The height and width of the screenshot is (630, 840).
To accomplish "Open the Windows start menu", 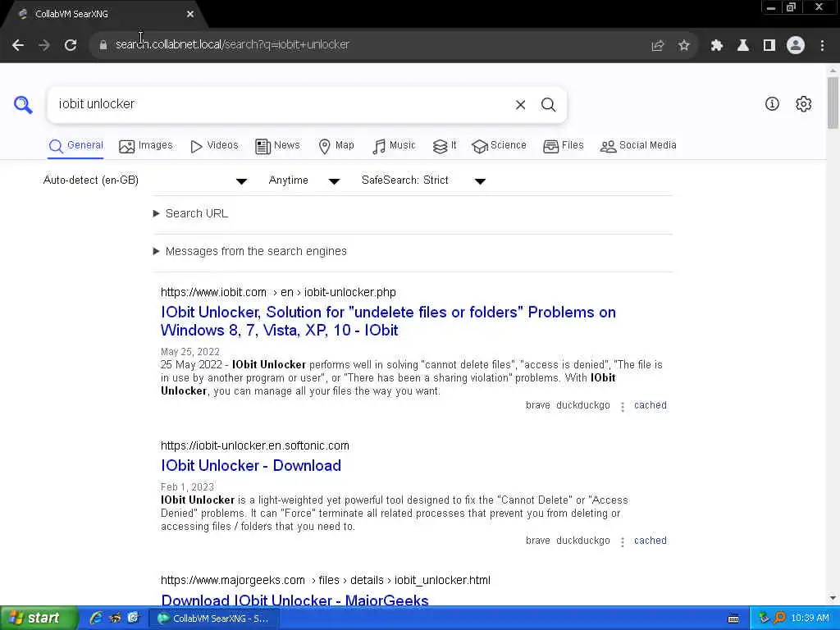I will [x=38, y=619].
